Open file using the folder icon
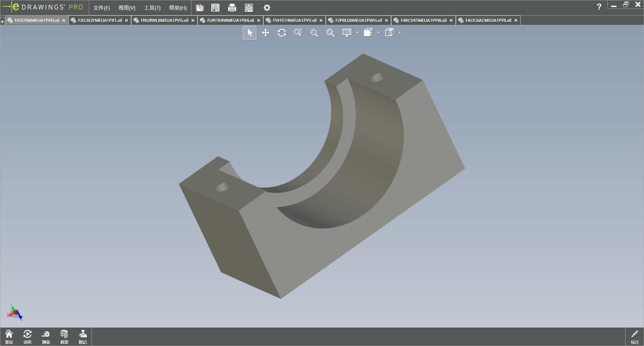 pos(200,8)
